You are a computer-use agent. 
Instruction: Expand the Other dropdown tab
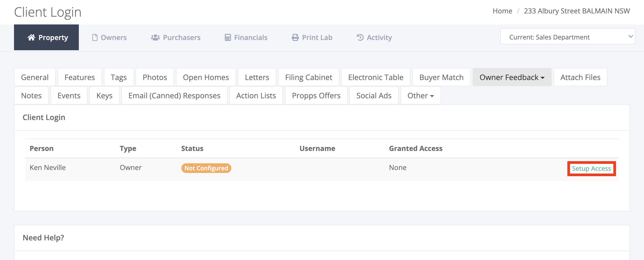[x=420, y=96]
